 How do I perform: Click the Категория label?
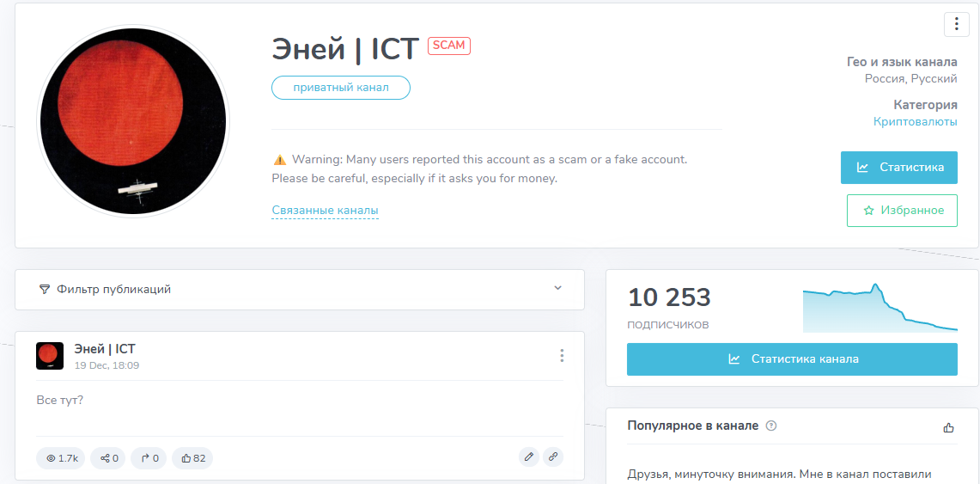pyautogui.click(x=926, y=104)
